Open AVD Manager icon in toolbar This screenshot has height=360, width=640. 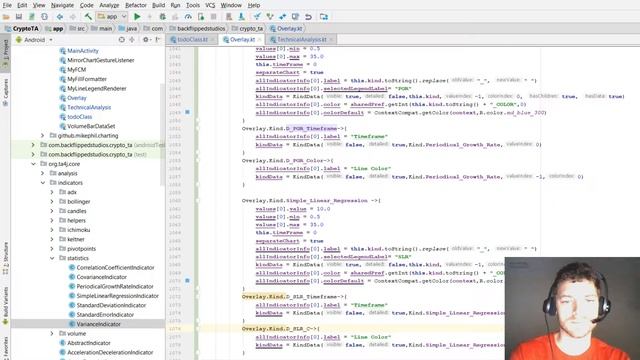[x=229, y=17]
